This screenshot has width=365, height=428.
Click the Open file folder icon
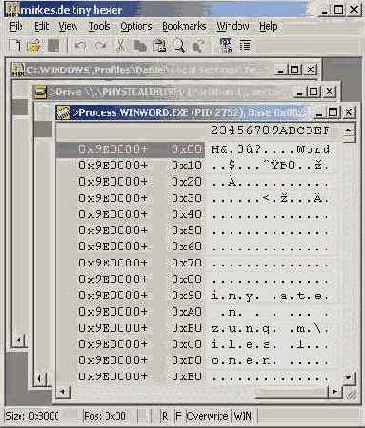34,46
